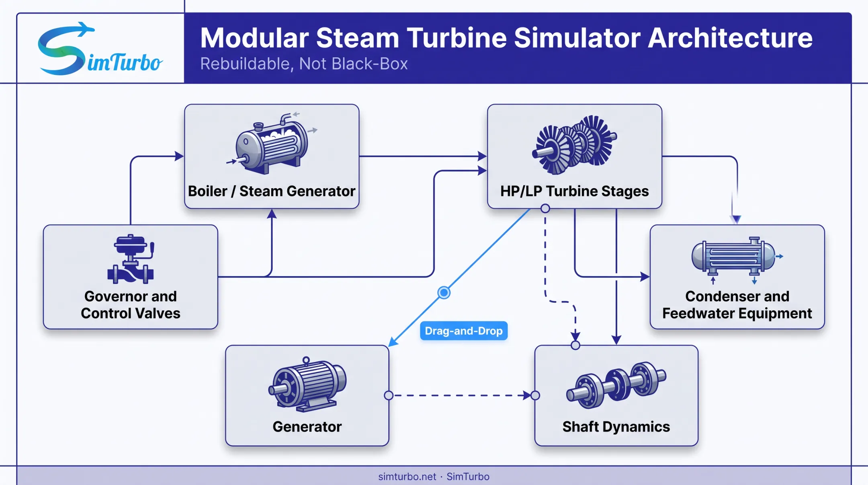
Task: Open the simturbo.net footer link
Action: click(x=407, y=477)
